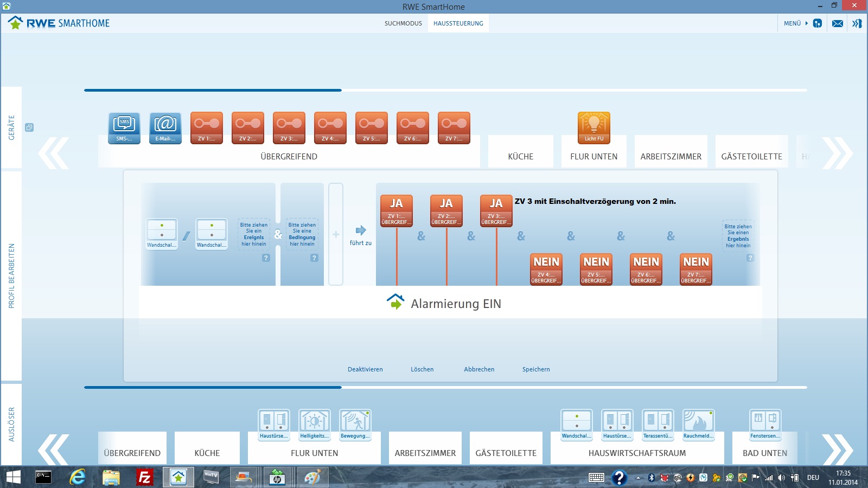Open FileZilla from the taskbar

pos(144,477)
